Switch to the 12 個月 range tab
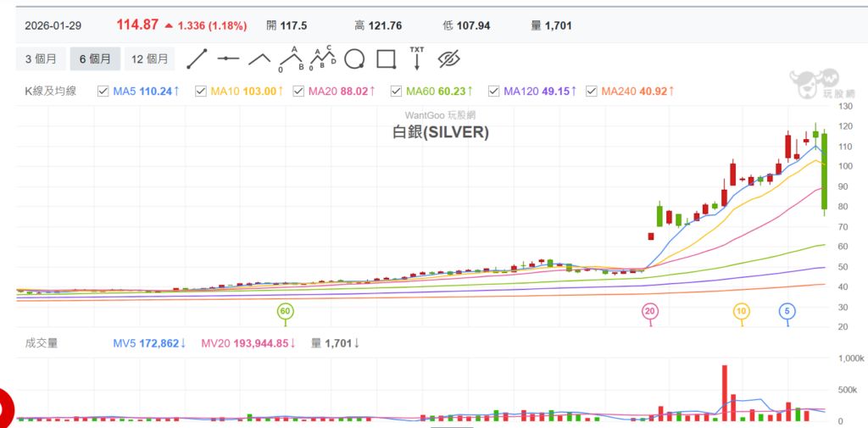The width and height of the screenshot is (868, 428). click(x=150, y=59)
